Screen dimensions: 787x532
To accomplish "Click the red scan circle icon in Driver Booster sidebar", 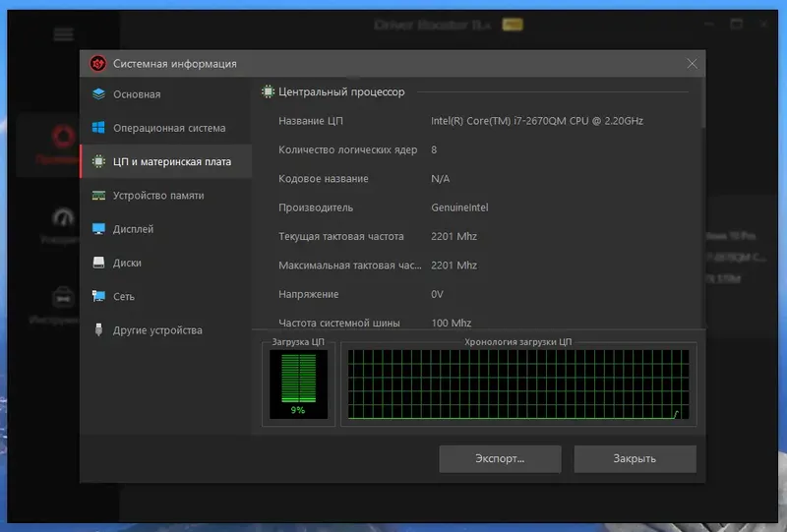I will click(64, 136).
